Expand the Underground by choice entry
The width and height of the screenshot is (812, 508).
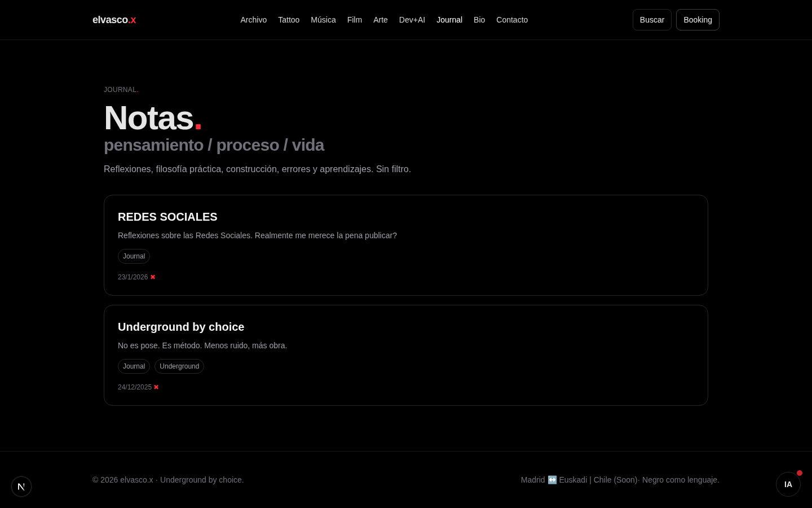[x=181, y=327]
